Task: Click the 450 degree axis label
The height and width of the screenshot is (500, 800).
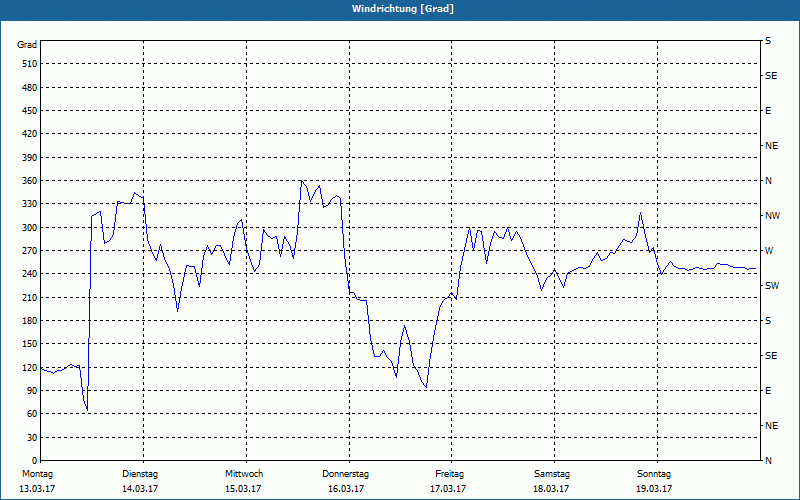Action: pos(30,111)
